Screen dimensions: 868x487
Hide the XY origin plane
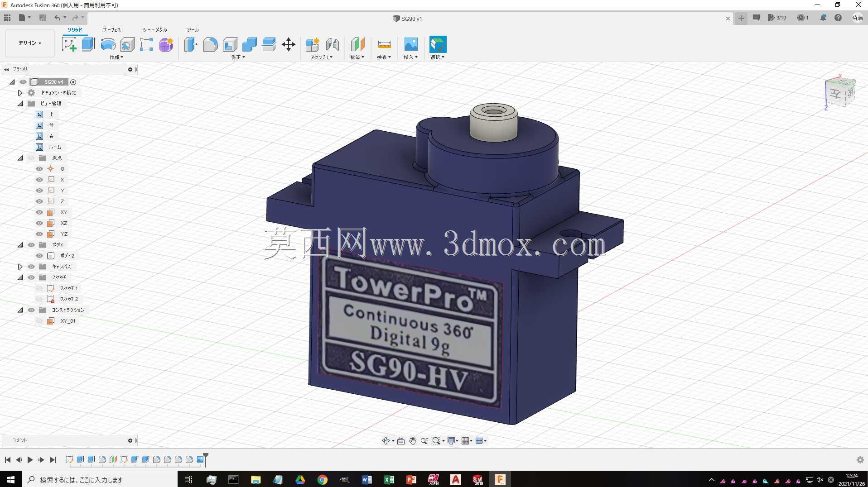coord(39,212)
